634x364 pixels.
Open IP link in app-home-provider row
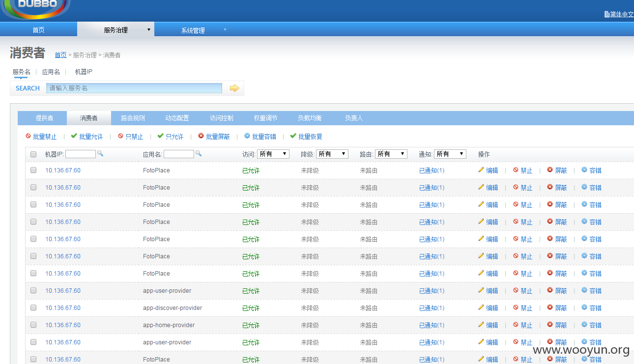(x=63, y=325)
